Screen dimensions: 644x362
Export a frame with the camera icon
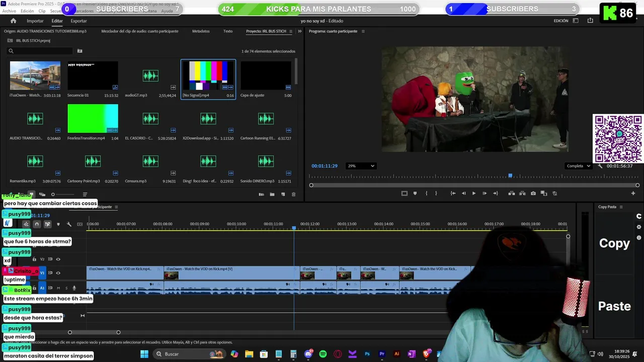(x=533, y=193)
